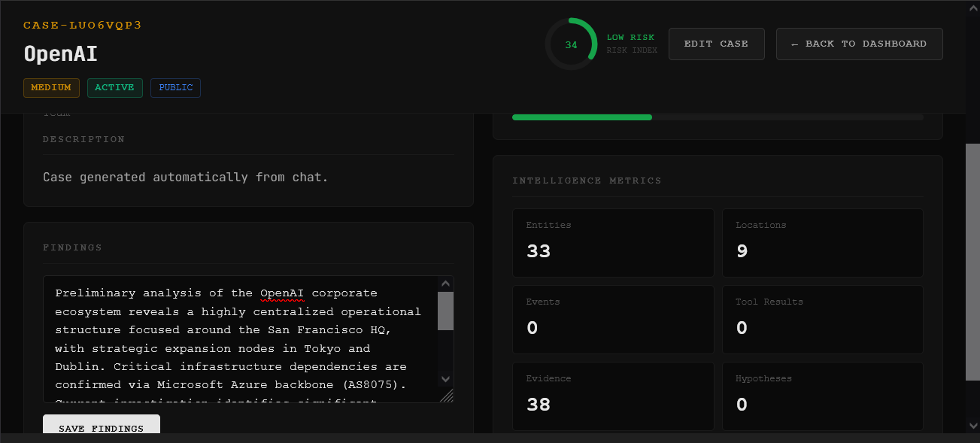Click the green progress bar

582,117
